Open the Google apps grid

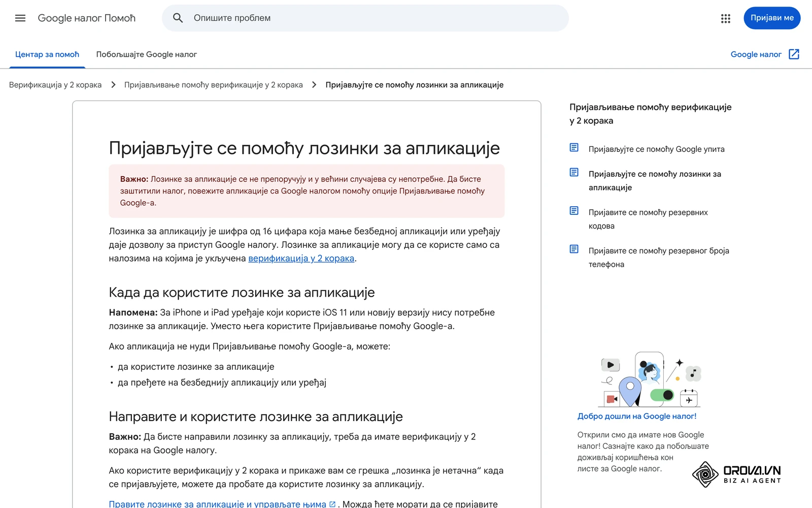click(x=726, y=18)
